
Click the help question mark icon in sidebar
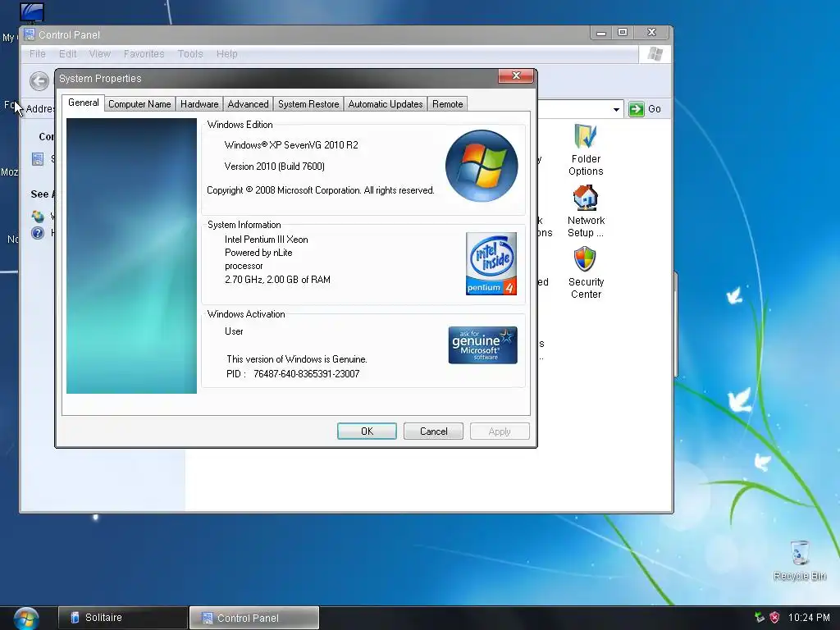pos(38,233)
